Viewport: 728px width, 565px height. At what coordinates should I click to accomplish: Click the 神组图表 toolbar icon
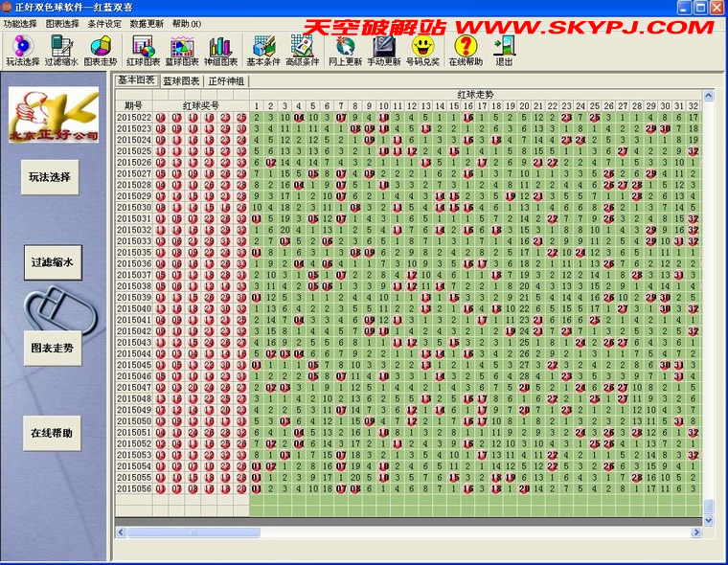click(220, 50)
